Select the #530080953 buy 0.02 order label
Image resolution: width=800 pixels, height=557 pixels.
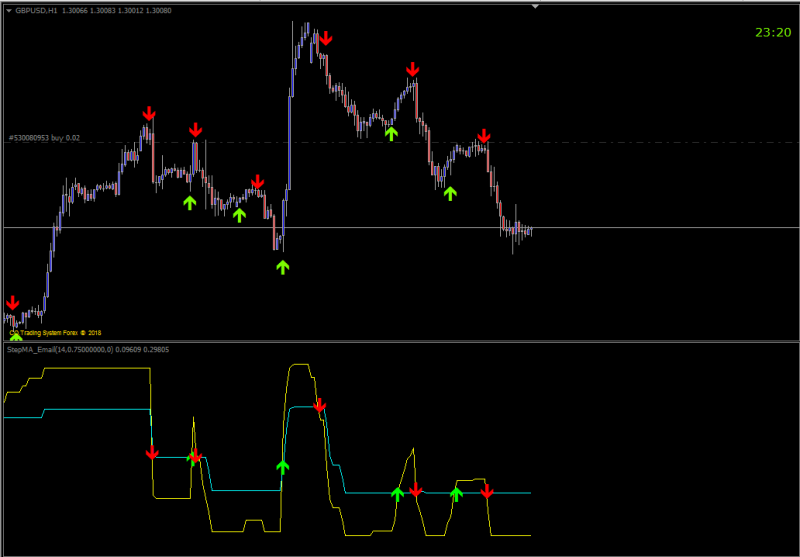click(44, 138)
